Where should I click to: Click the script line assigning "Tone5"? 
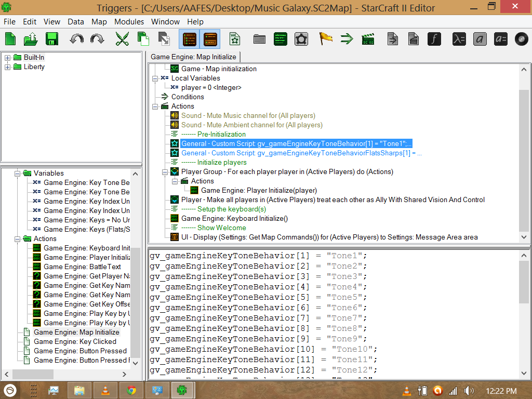(258, 297)
